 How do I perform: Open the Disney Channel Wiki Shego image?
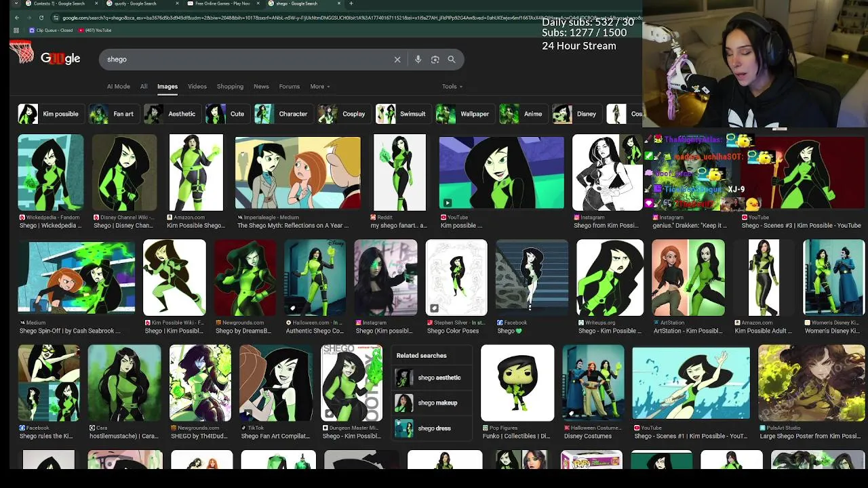pos(125,173)
